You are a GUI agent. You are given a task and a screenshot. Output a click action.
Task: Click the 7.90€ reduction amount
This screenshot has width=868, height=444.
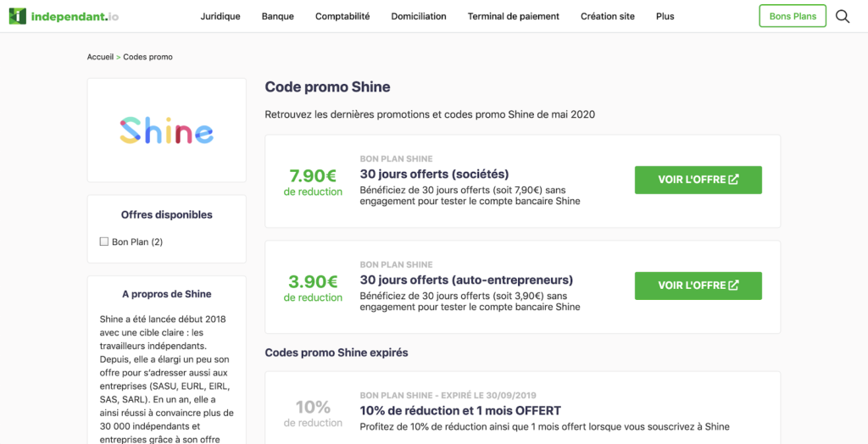(313, 175)
